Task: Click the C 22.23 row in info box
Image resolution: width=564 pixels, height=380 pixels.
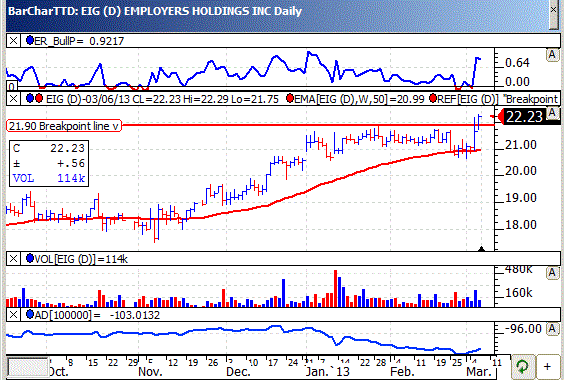Action: (x=49, y=148)
